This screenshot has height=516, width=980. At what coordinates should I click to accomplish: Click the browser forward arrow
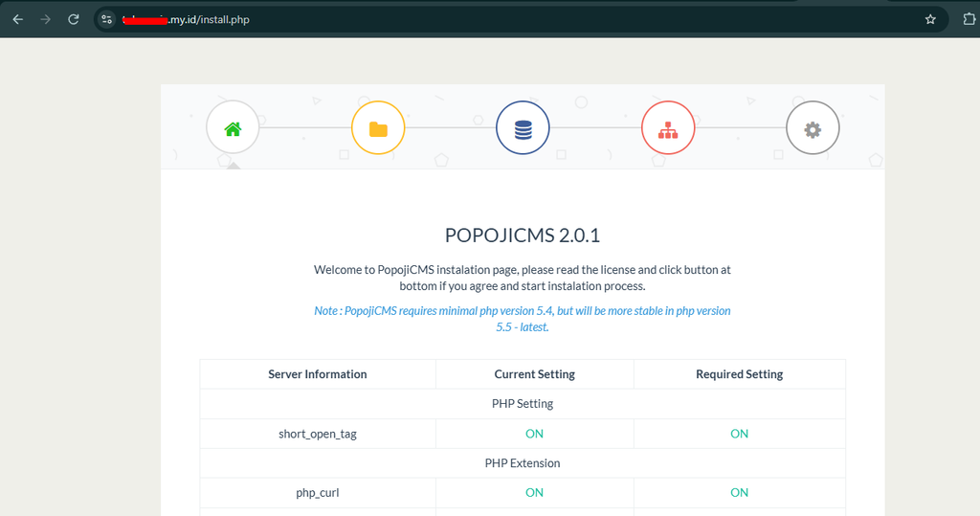[46, 19]
